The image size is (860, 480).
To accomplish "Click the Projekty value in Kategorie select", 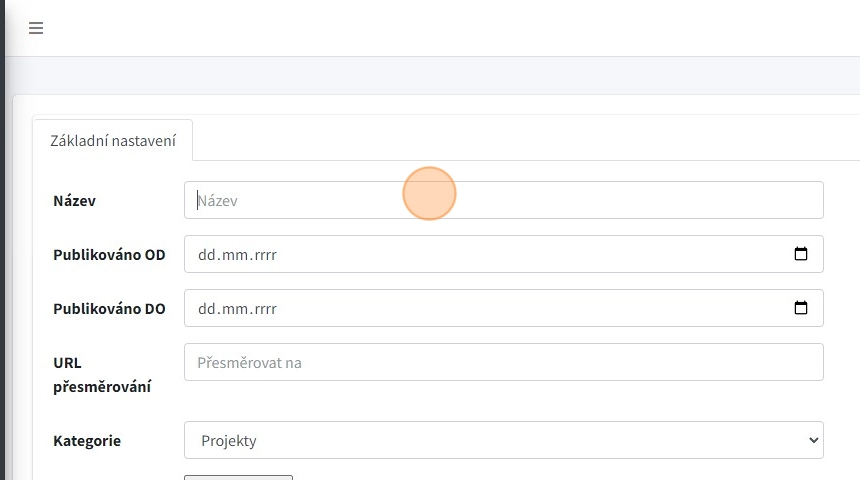I will (229, 441).
